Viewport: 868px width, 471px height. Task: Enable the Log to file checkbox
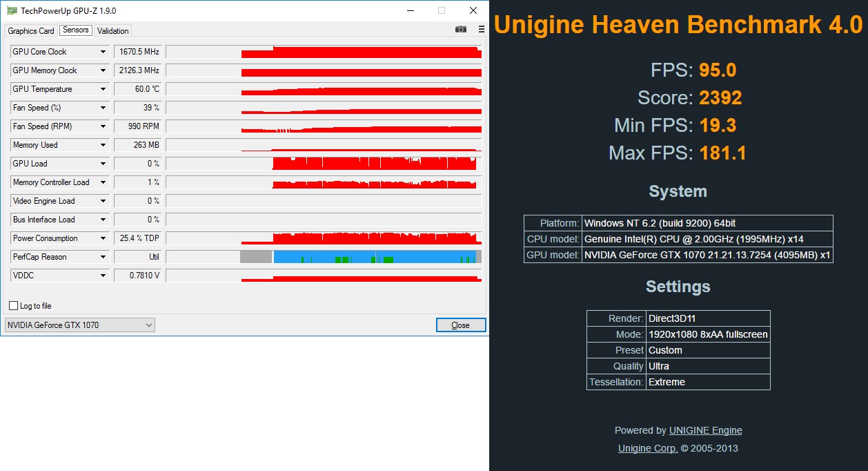[14, 306]
